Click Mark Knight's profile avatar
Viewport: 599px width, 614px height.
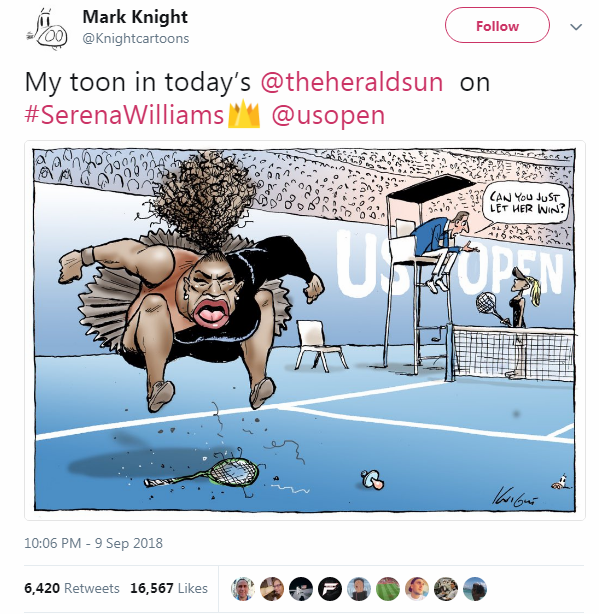[x=47, y=28]
